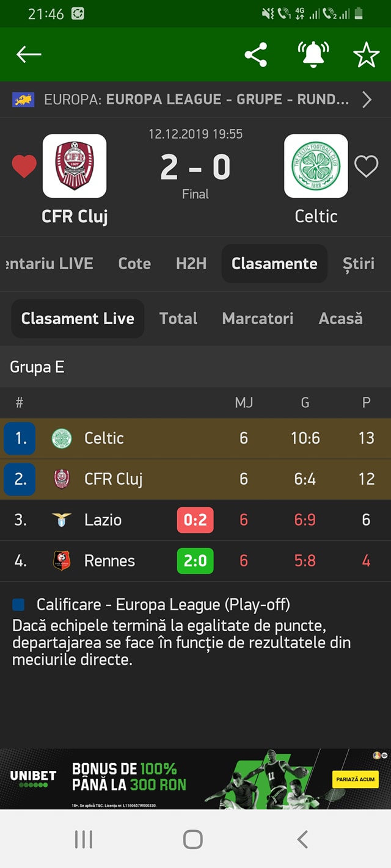
Task: Expand Europa League competition chevron
Action: 367,99
